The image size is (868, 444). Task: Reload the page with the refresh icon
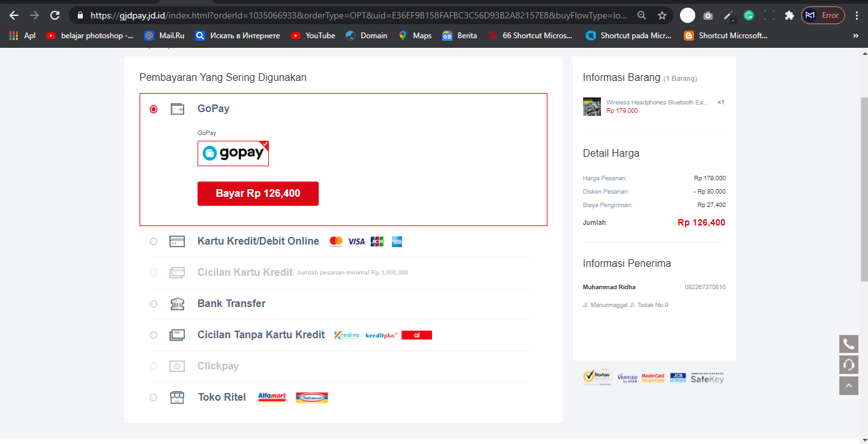[x=55, y=15]
